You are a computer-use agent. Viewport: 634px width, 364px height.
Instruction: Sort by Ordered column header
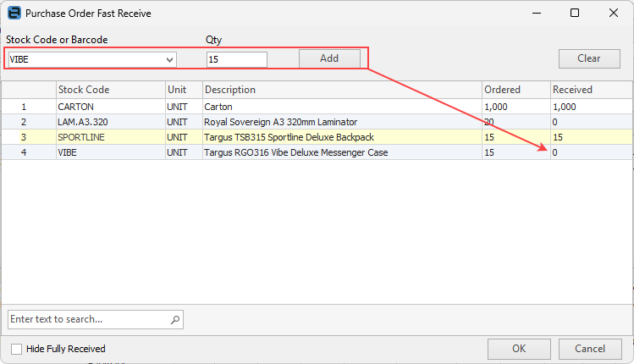[x=515, y=90]
